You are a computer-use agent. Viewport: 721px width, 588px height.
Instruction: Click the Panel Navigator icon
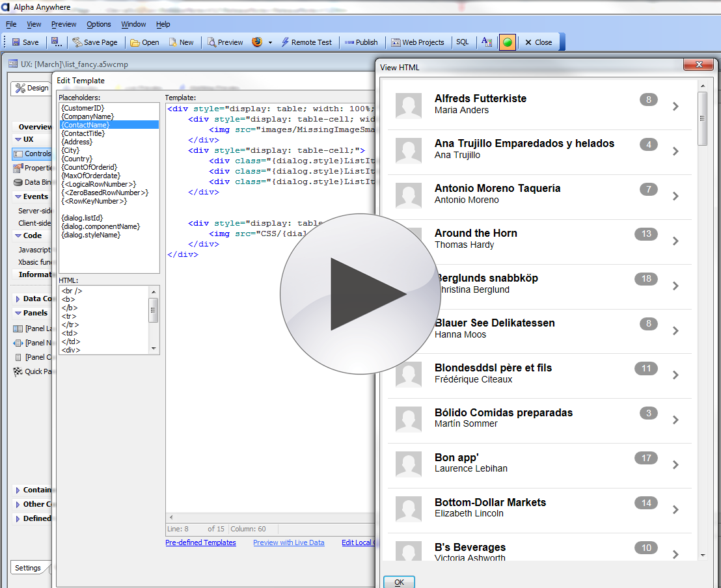(x=18, y=343)
